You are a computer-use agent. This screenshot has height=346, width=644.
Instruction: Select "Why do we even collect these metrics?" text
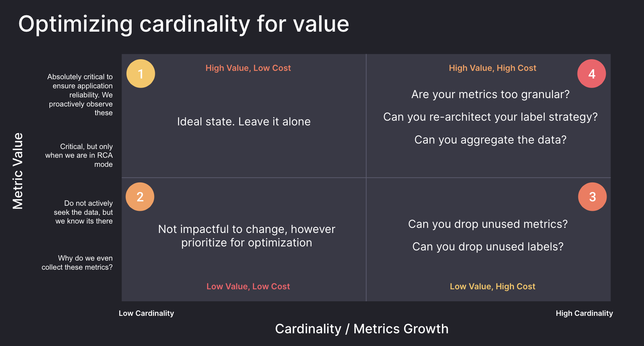pos(77,262)
